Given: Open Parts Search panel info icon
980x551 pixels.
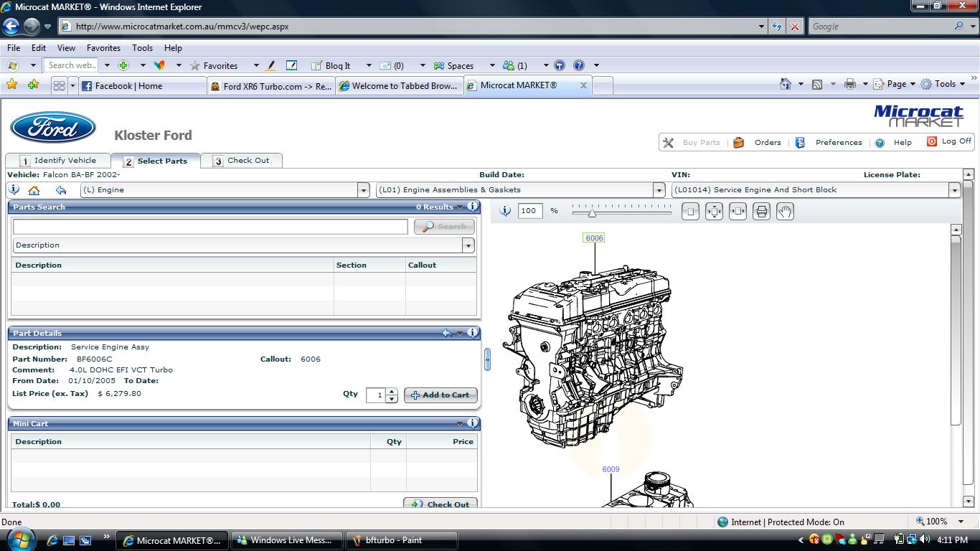Looking at the screenshot, I should tap(473, 207).
